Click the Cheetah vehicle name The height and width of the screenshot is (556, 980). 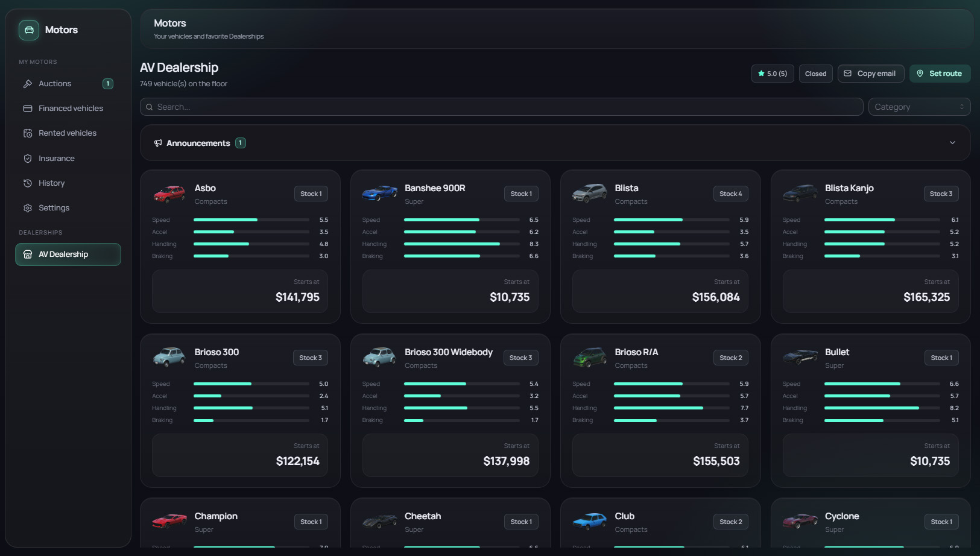(x=423, y=516)
